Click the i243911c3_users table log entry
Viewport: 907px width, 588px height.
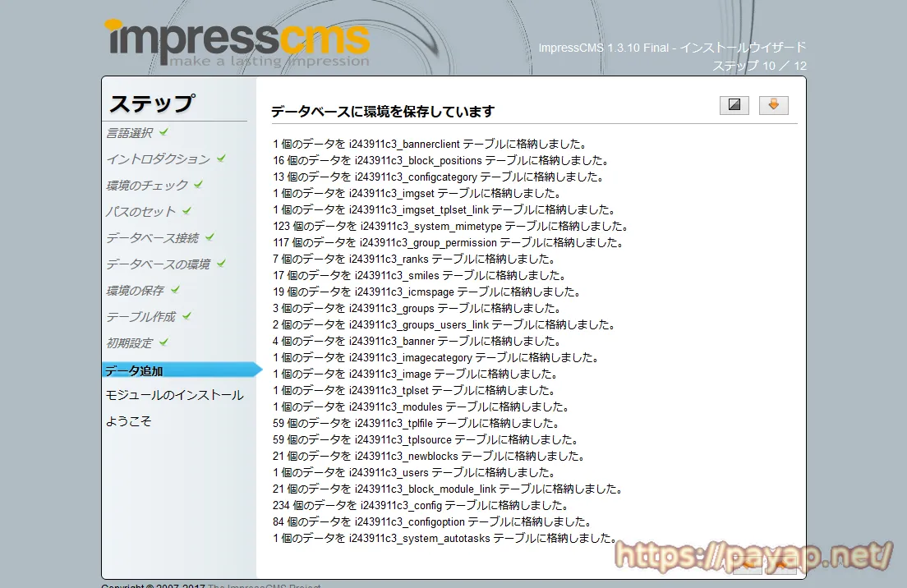tap(386, 472)
